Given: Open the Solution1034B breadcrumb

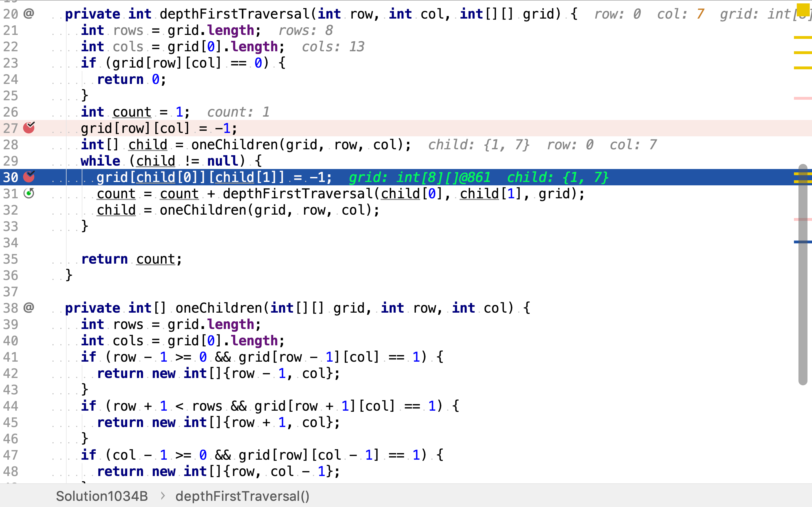Looking at the screenshot, I should (x=102, y=496).
